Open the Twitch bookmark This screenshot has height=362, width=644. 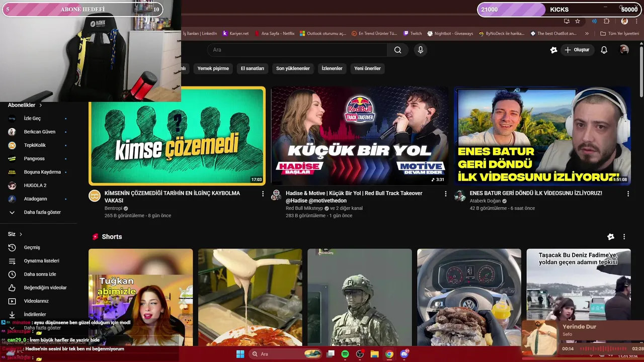coord(413,34)
